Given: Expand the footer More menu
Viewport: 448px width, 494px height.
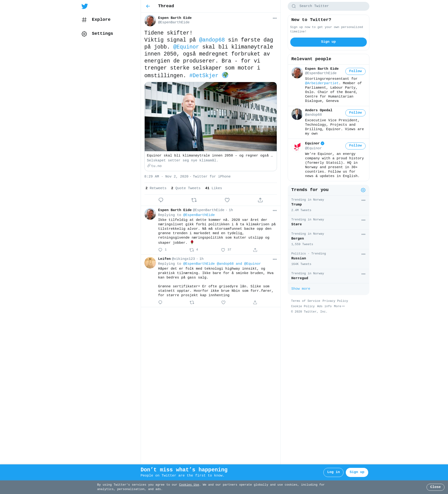Looking at the screenshot, I should 339,306.
